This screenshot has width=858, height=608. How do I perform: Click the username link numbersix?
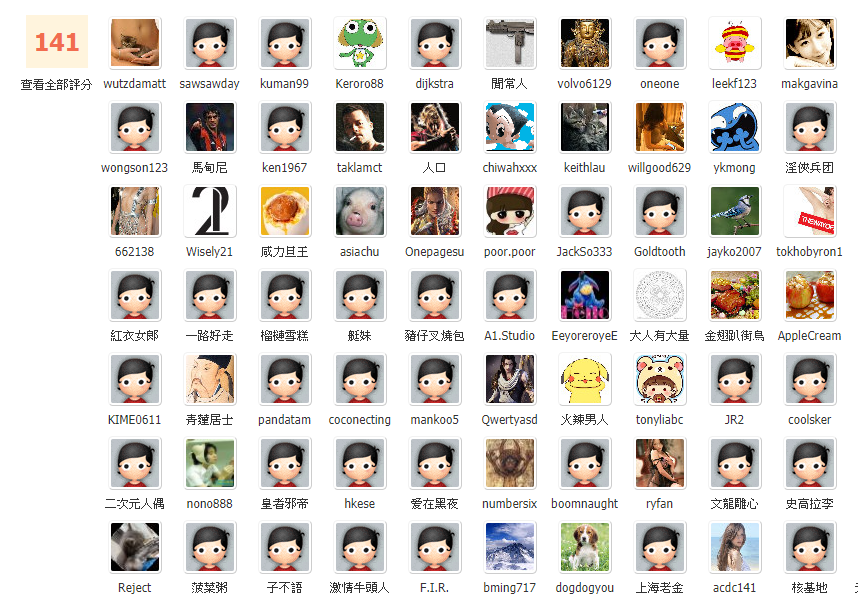coord(510,504)
